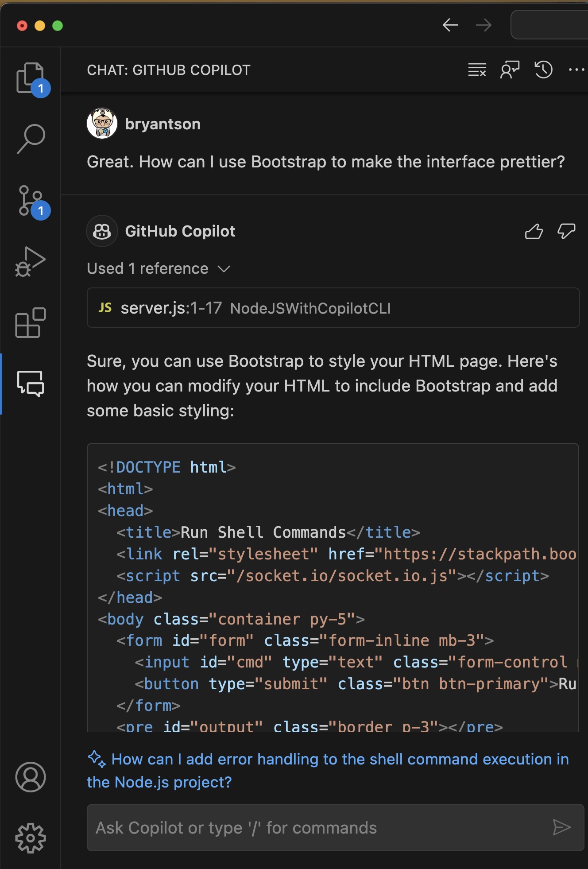Mark Copilot response as unhelpful
Screen dimensions: 588x869
pos(566,231)
